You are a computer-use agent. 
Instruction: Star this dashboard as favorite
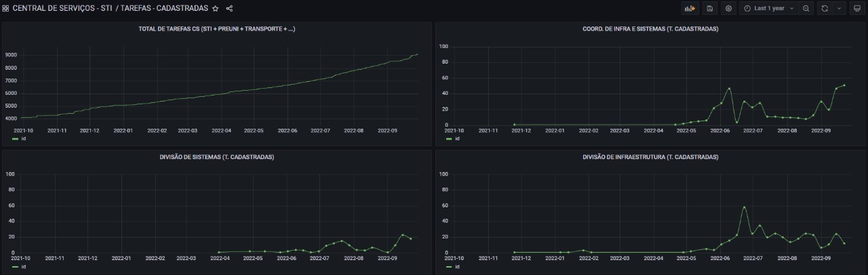tap(216, 8)
